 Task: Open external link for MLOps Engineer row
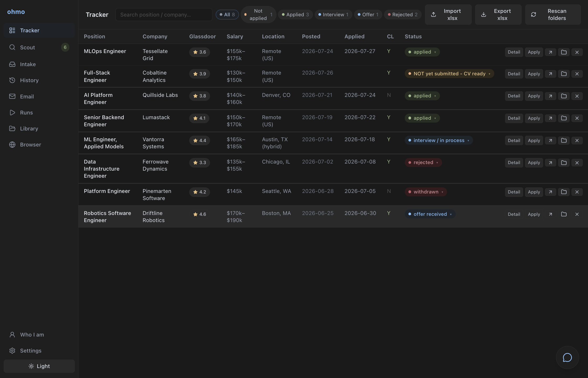pos(550,52)
